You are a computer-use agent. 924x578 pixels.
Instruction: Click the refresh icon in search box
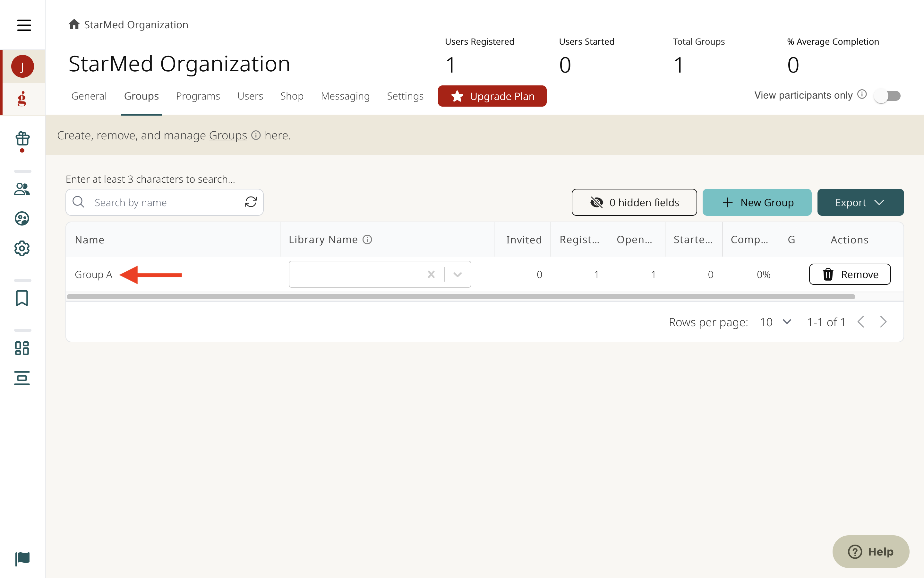(251, 202)
